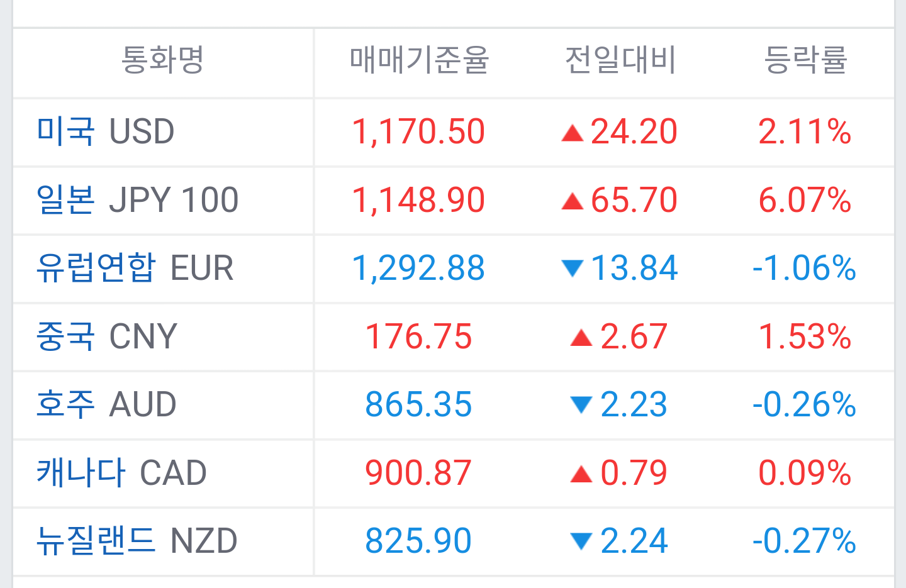Open the 캐나다 CAD currency link
Image resolution: width=906 pixels, height=588 pixels.
tap(121, 472)
